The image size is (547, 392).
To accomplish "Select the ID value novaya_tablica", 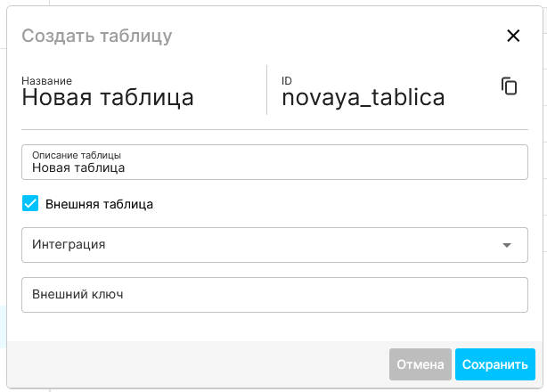I will click(363, 97).
